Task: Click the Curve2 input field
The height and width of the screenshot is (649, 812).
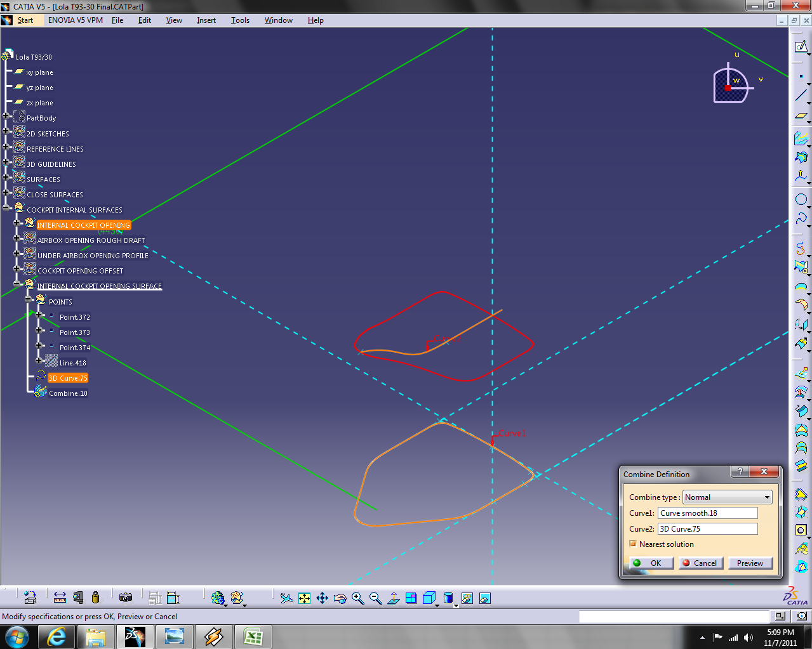Action: pos(708,528)
